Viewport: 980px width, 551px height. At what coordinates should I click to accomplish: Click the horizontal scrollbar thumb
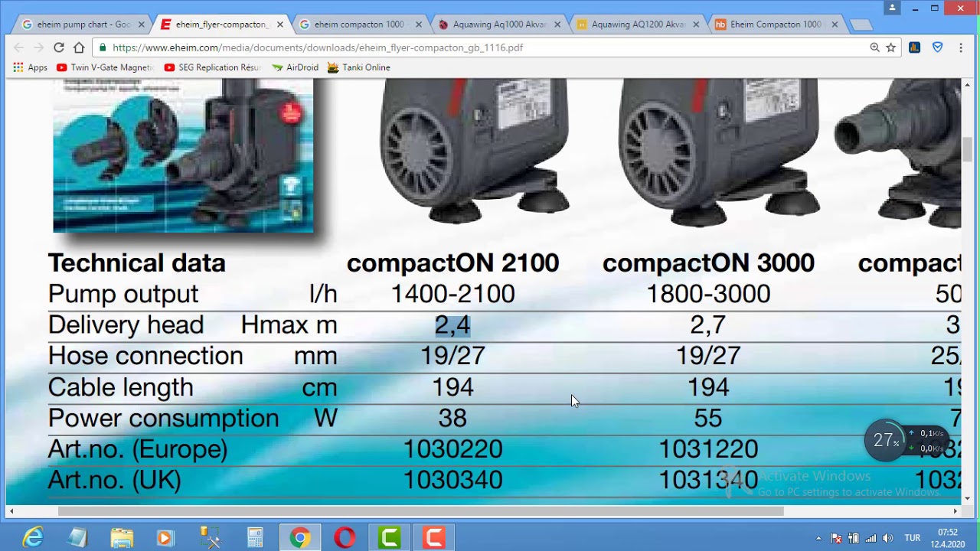(x=421, y=511)
